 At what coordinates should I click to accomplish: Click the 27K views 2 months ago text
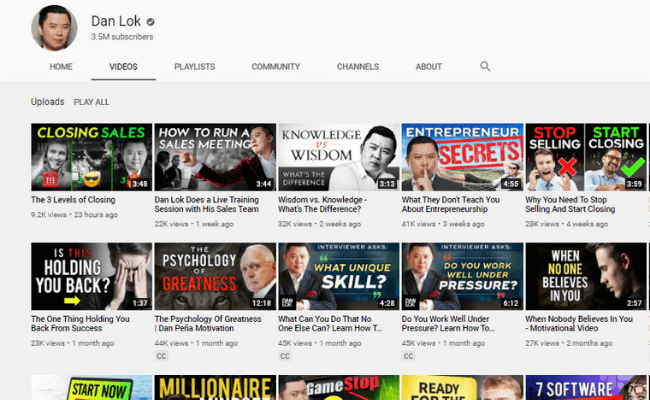click(x=569, y=343)
